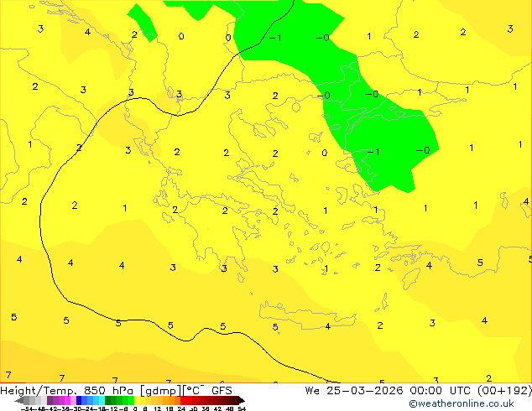This screenshot has width=532, height=411.
Task: Click the 12 label under the orange legend
Action: (x=158, y=409)
